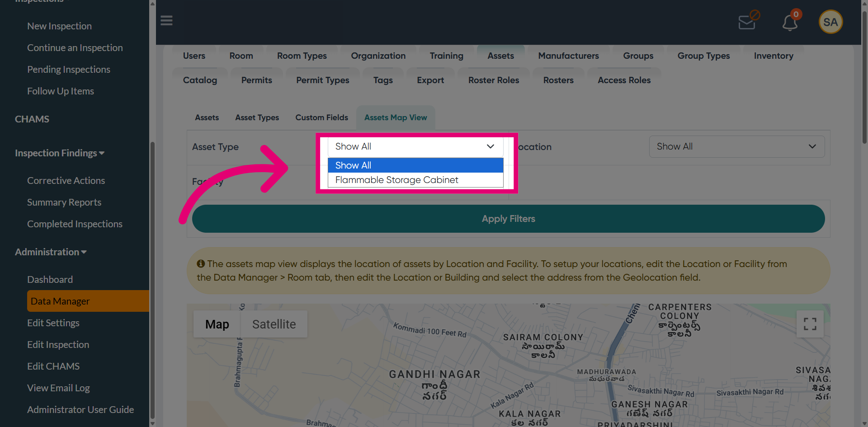Open the Permits tab

pyautogui.click(x=256, y=80)
